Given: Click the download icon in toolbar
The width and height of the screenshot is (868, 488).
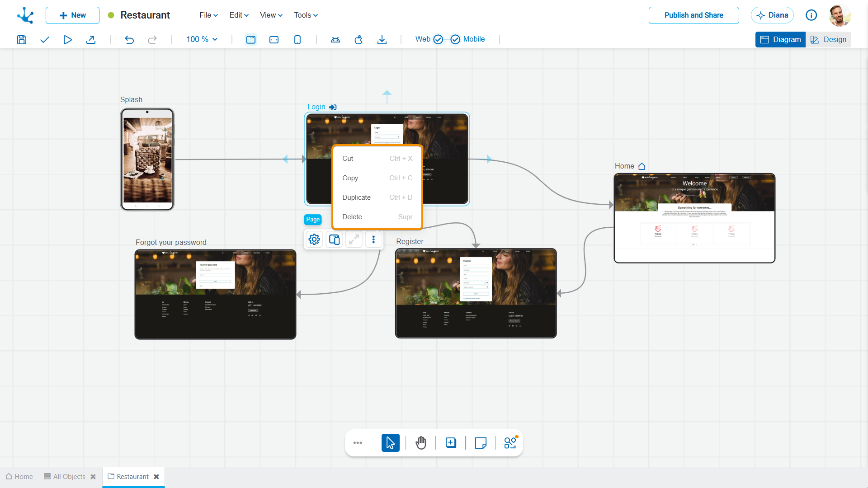Looking at the screenshot, I should [382, 40].
